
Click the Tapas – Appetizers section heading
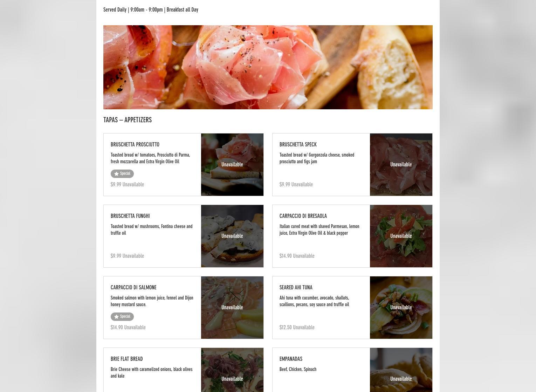pos(128,120)
